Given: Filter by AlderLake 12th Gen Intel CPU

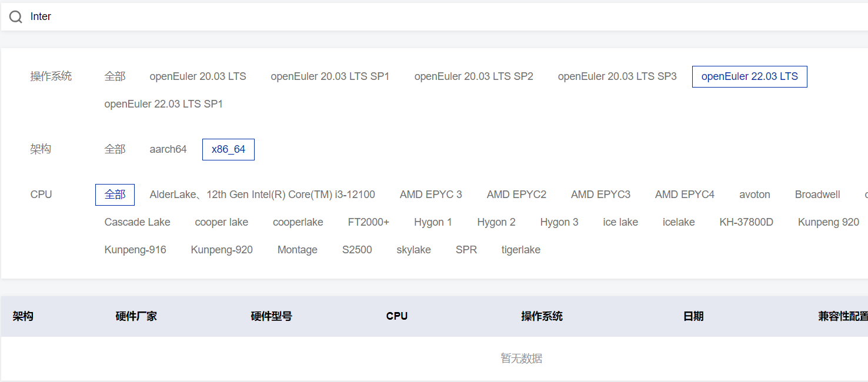Looking at the screenshot, I should (262, 195).
